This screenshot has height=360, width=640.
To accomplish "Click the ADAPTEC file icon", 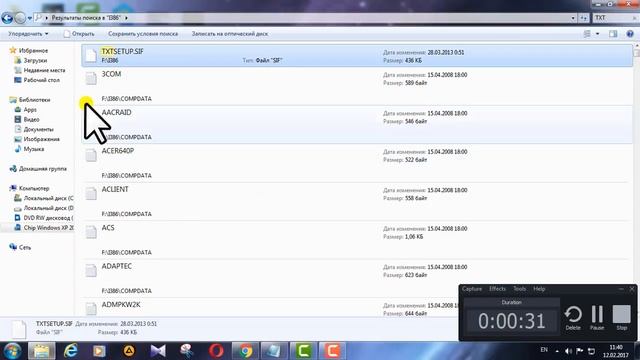I will click(91, 270).
